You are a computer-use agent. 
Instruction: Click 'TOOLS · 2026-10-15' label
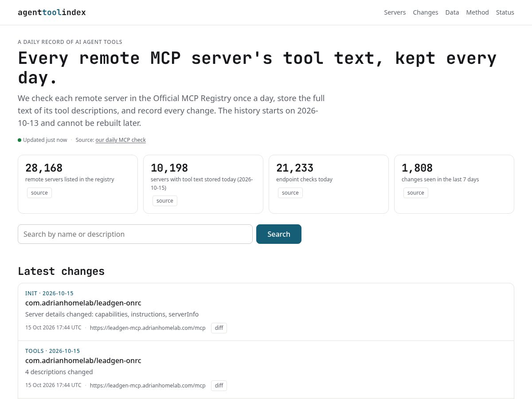[53, 351]
